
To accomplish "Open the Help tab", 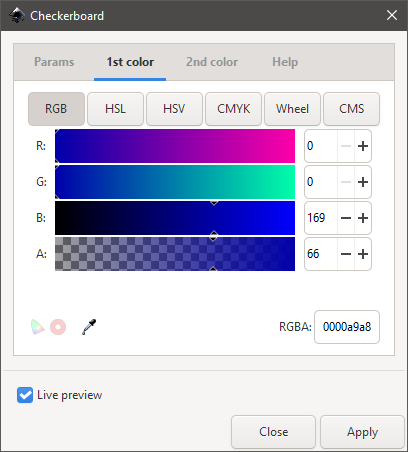I will point(285,62).
